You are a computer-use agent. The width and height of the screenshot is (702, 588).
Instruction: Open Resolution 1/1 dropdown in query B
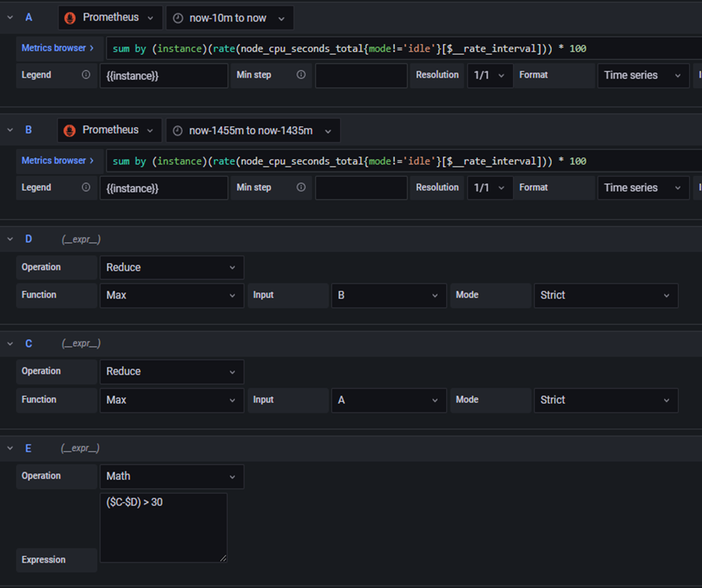click(x=490, y=188)
